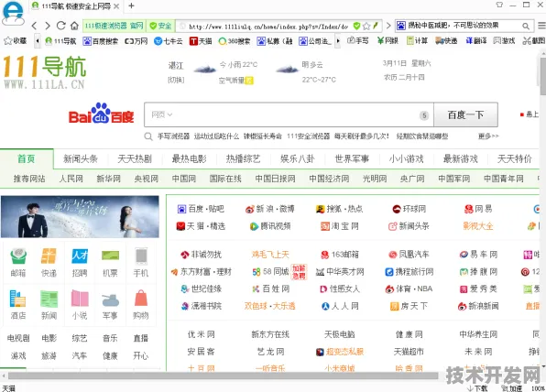The image size is (546, 392).
Task: Click the 手写 handwriting tool
Action: coord(358,41)
